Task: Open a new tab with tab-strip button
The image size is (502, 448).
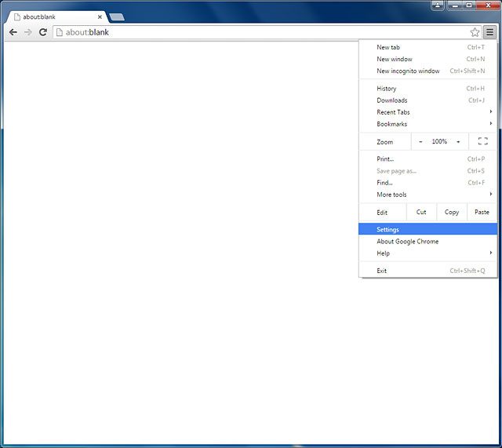Action: click(x=116, y=16)
